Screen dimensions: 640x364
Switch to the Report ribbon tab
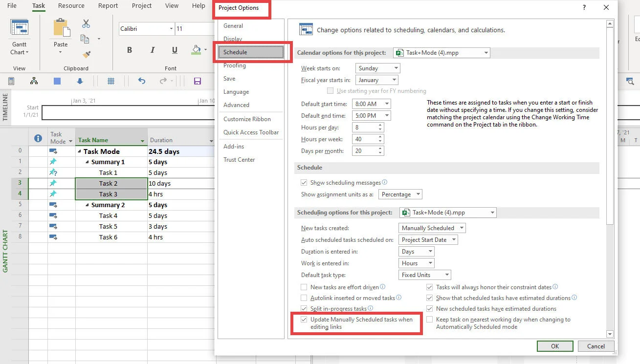[x=108, y=6]
